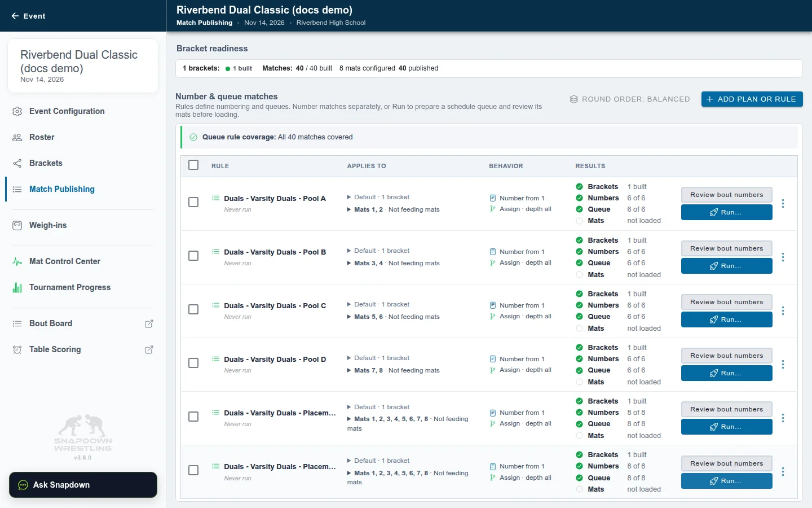Click the Roster people icon
812x508 pixels.
click(17, 137)
